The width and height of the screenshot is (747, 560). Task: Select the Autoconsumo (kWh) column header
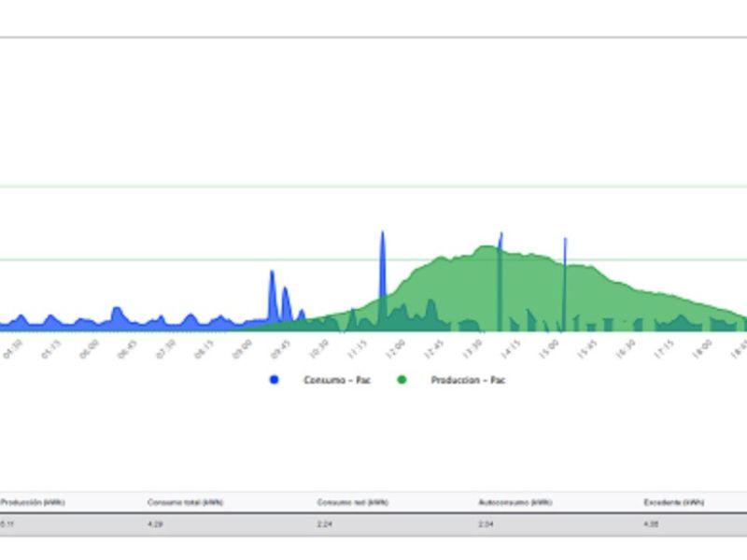[515, 502]
